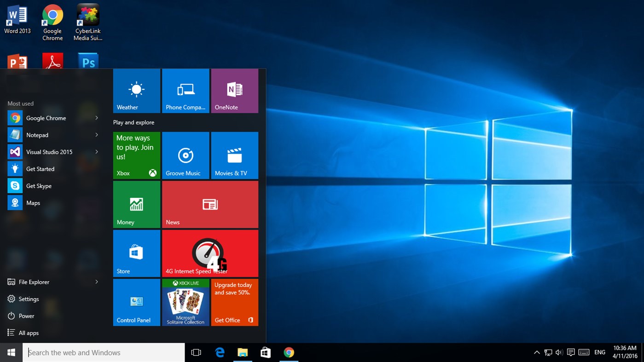Launch the Phone Companion tile
The height and width of the screenshot is (362, 644).
click(186, 91)
